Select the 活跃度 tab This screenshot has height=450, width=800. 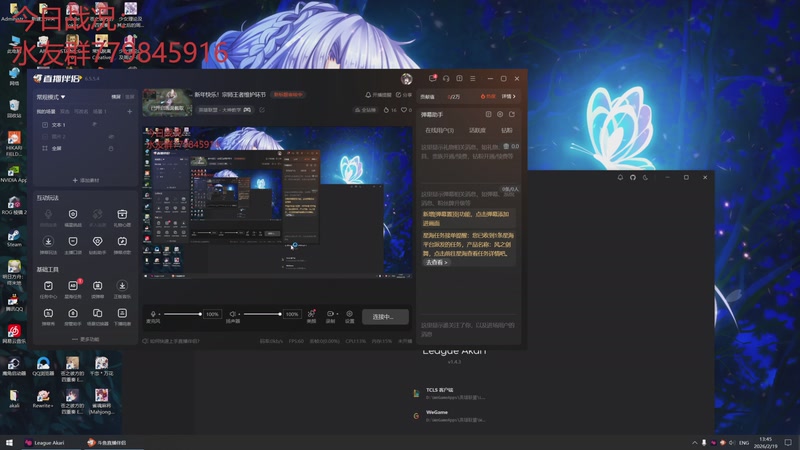tap(477, 131)
